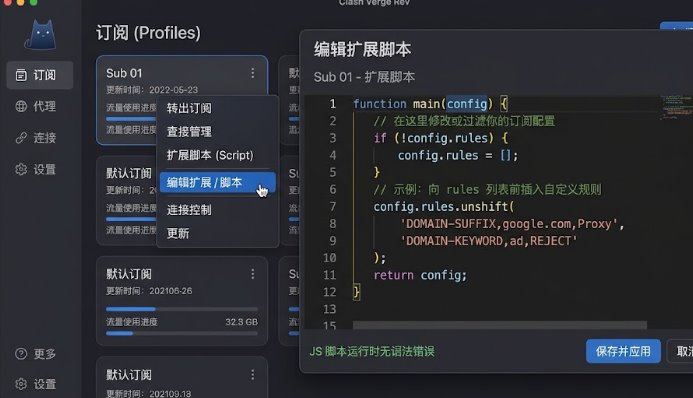Click the 编辑扩展脚本 dialog title
The height and width of the screenshot is (398, 693).
click(x=362, y=49)
